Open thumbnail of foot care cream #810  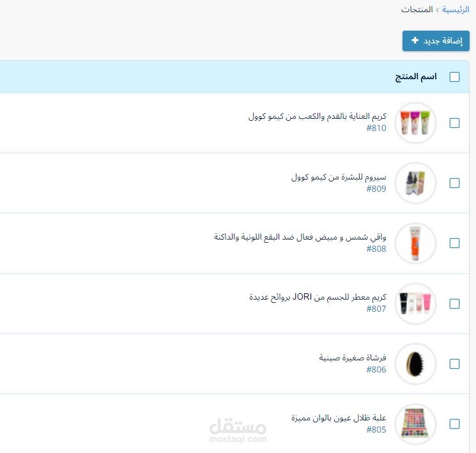415,123
